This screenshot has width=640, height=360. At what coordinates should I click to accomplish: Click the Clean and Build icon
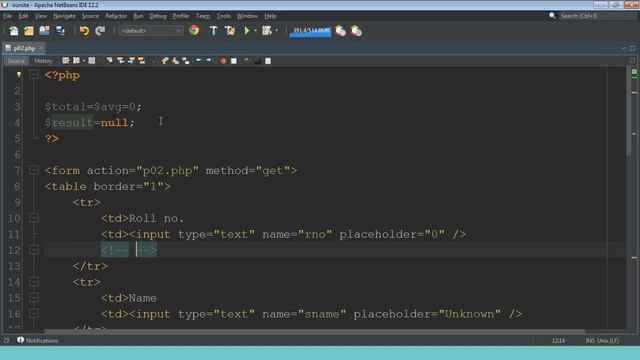(x=230, y=31)
